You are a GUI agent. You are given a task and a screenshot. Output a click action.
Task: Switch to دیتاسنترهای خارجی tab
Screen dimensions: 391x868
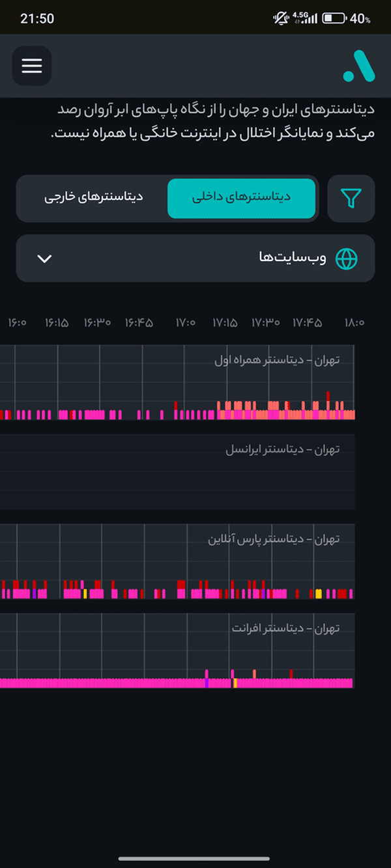tap(93, 198)
